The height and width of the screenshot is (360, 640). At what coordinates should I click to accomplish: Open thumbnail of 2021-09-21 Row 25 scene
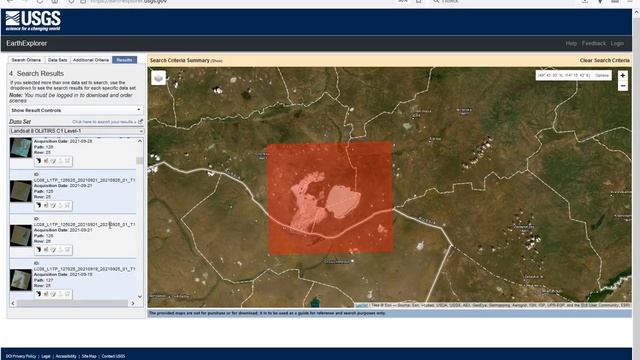coord(21,191)
